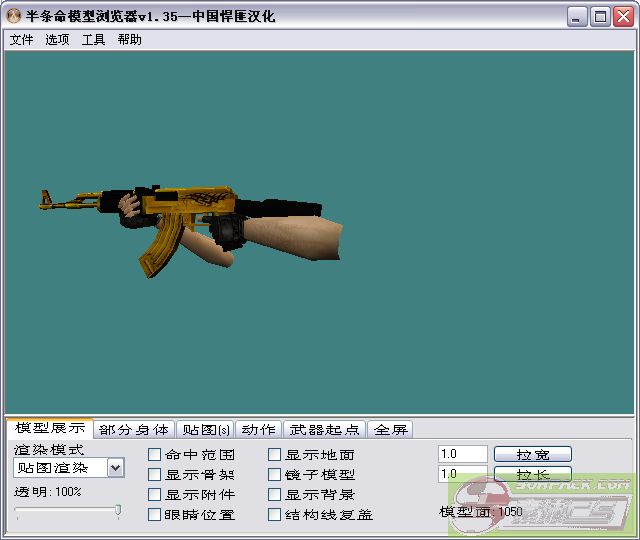Open the 全屏 tab

coord(390,430)
